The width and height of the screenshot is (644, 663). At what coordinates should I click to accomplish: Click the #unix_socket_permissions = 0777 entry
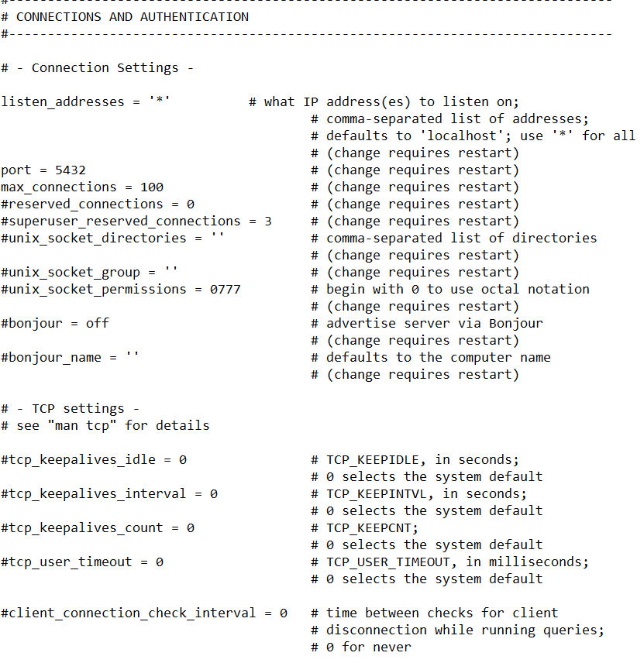pyautogui.click(x=121, y=289)
